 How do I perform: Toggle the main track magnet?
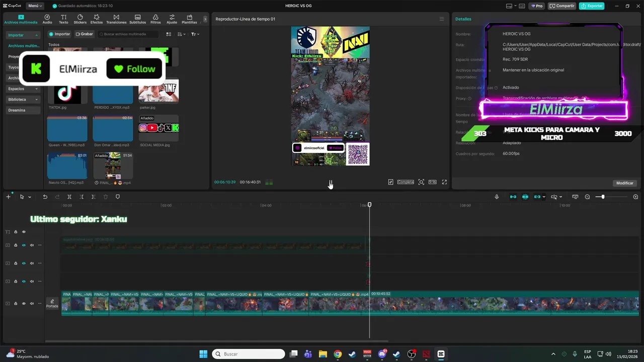[x=513, y=197]
